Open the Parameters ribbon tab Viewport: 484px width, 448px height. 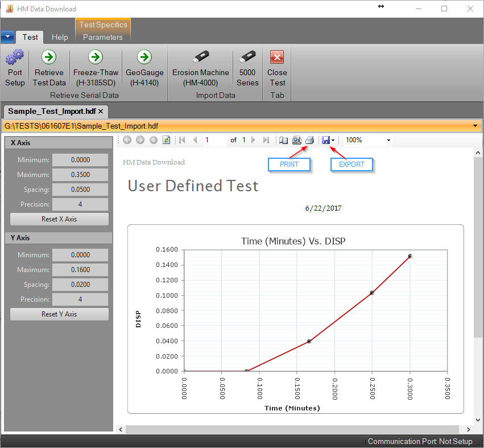coord(102,37)
